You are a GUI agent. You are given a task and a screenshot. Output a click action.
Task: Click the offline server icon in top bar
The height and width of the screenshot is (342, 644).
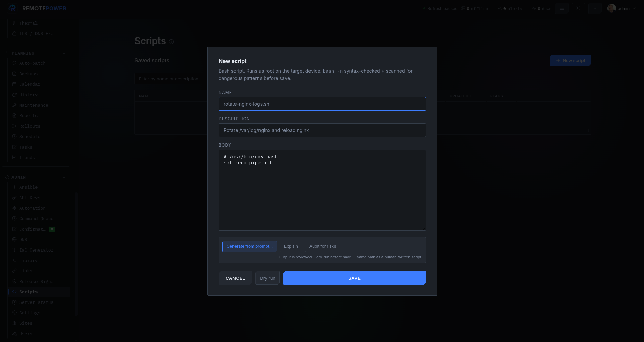[x=464, y=9]
